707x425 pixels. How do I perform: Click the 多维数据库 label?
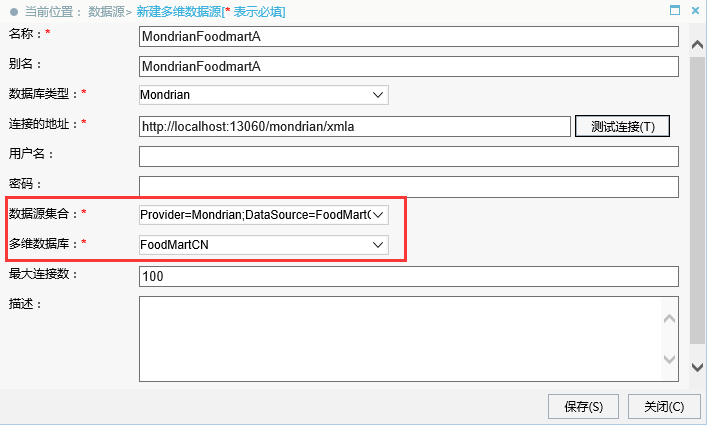tap(39, 244)
